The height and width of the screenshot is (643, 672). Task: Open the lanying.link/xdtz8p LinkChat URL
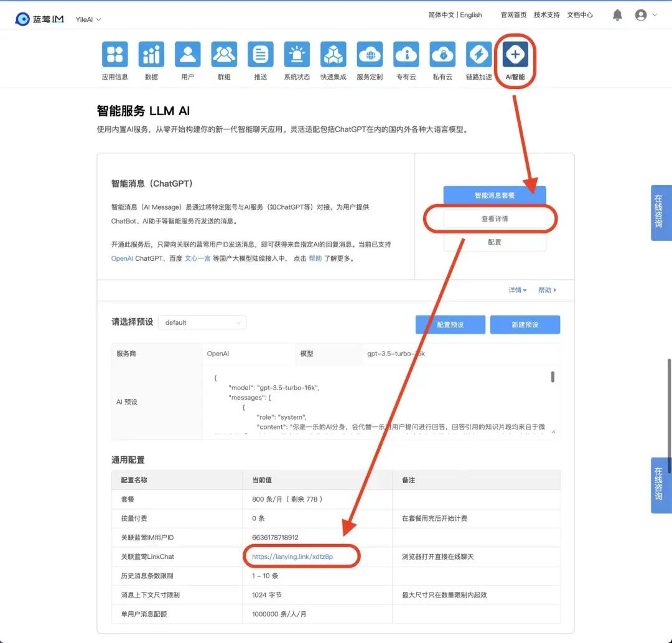point(292,556)
